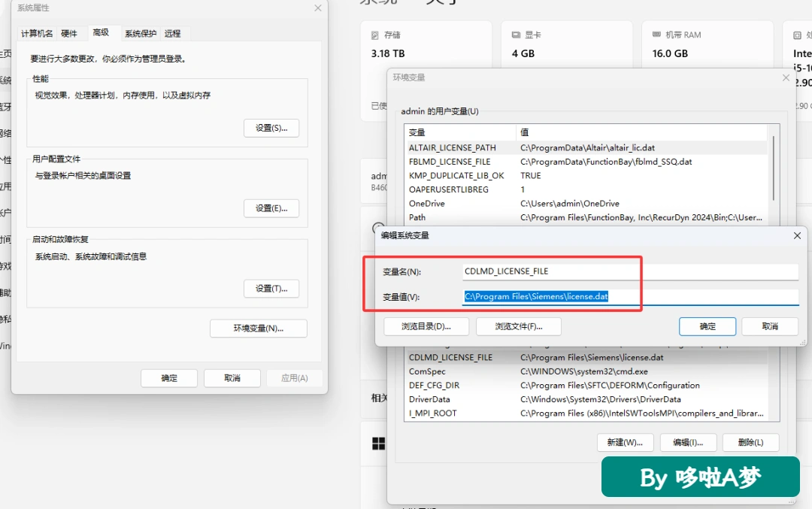
Task: Open performance 设置(S)... button
Action: 271,129
